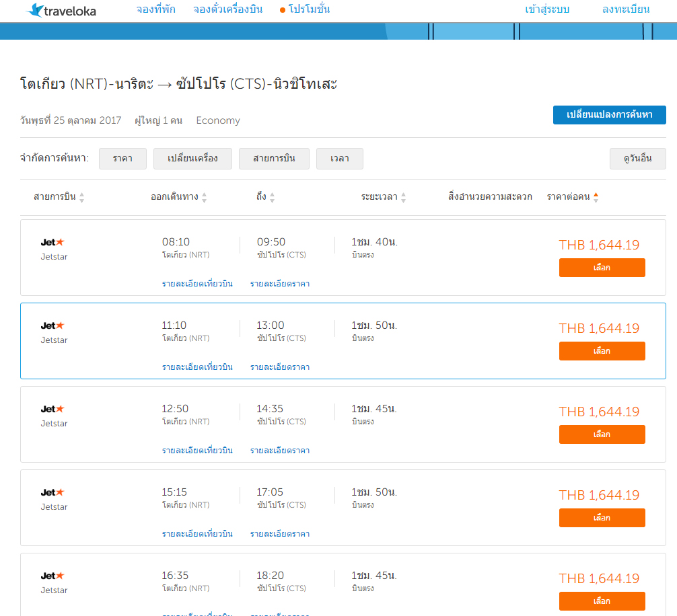
Task: Open สายการบิน filter dropdown
Action: tap(274, 159)
